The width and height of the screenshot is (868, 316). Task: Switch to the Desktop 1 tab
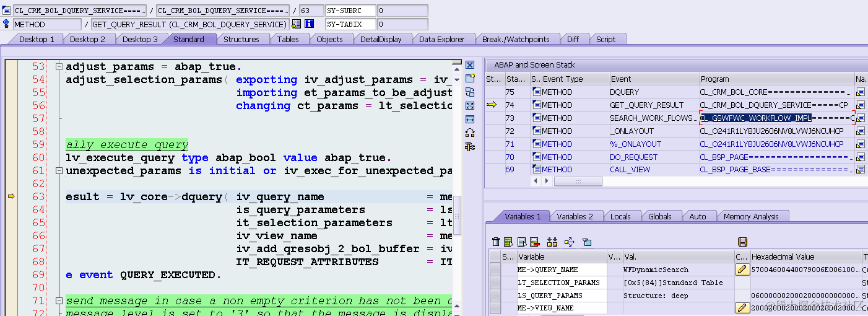[x=37, y=39]
